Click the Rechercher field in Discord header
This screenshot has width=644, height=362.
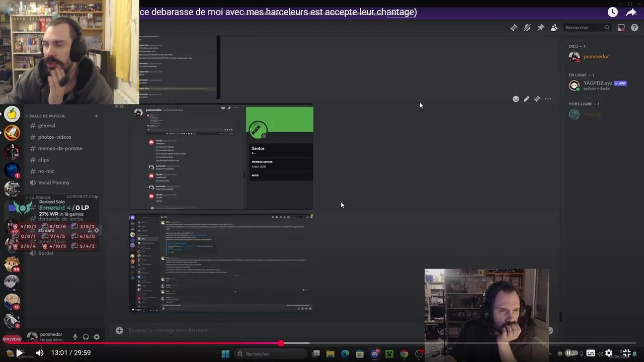[588, 28]
